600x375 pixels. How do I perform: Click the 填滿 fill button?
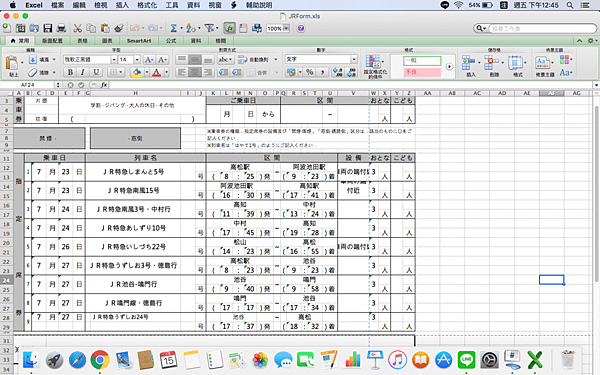point(42,59)
